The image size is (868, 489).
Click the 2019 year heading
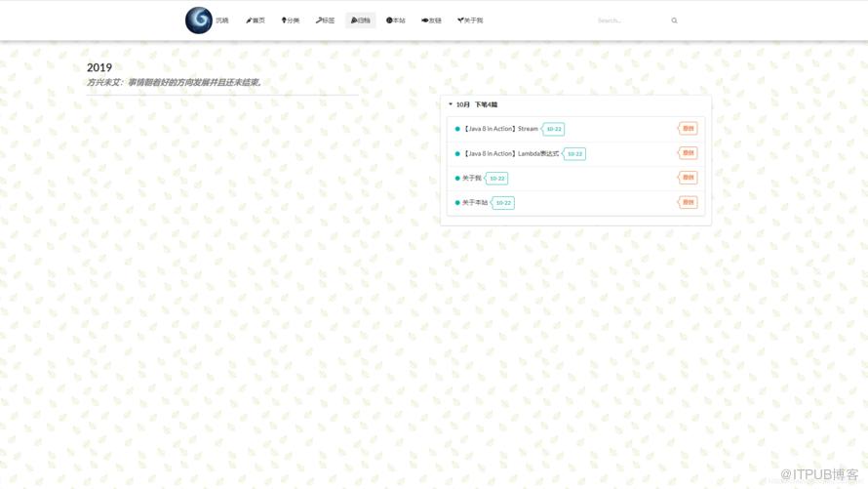[x=99, y=67]
